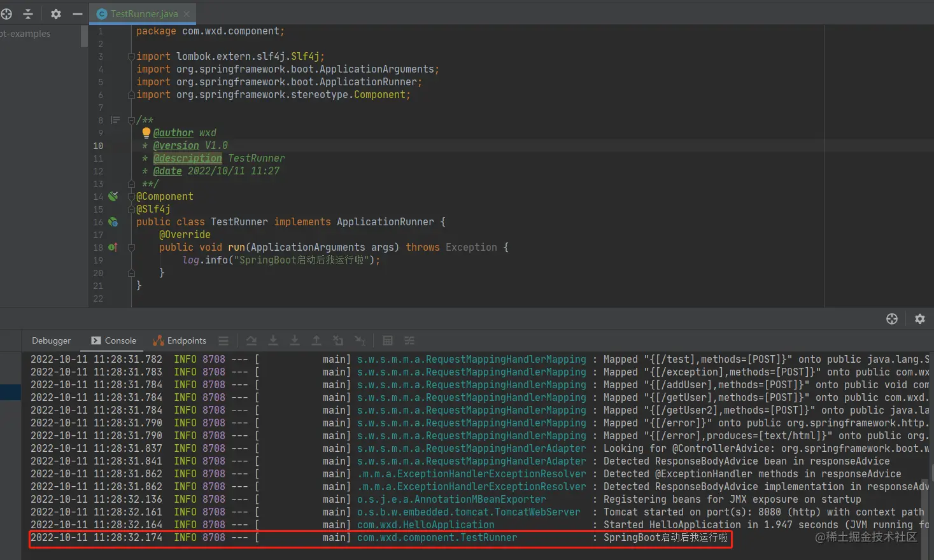Open project panel settings gear
934x560 pixels.
(56, 13)
